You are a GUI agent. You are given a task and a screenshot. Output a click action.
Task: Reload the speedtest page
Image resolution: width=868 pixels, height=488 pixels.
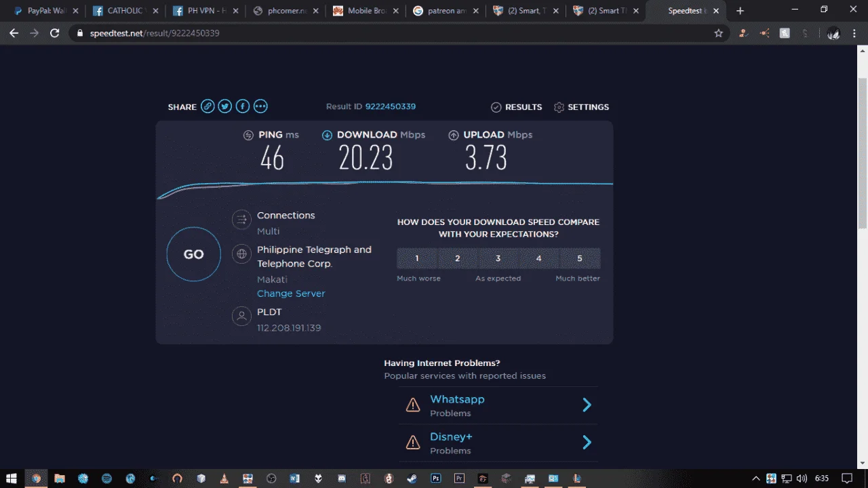(x=55, y=33)
